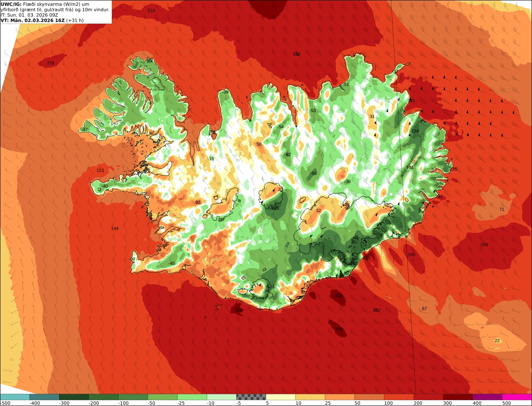
Task: Click the "50" value in the northern highlands
Action: point(259,144)
